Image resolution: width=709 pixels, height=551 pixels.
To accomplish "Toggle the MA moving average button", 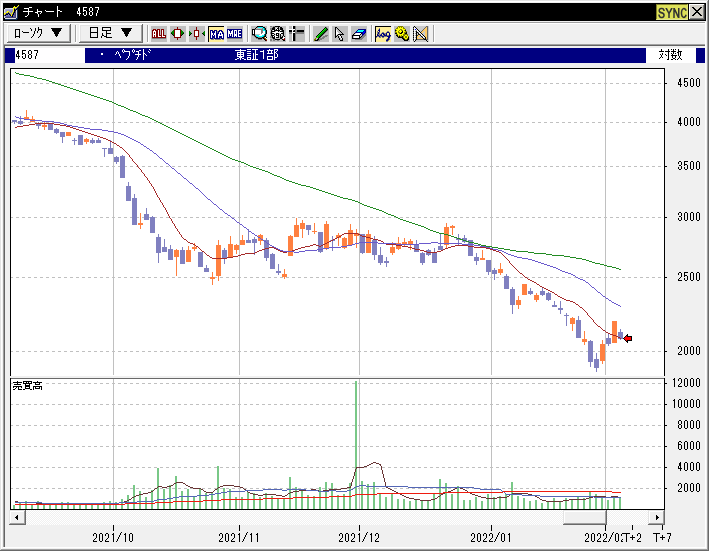I will pos(216,33).
